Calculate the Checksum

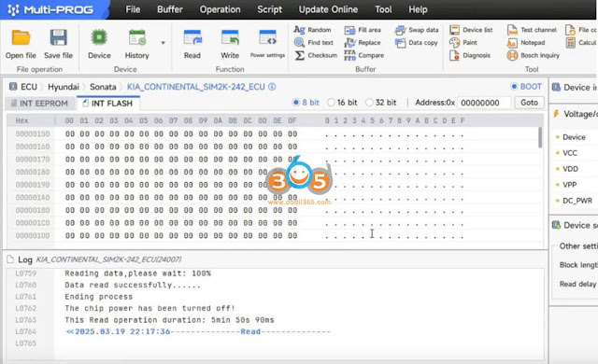(x=316, y=56)
